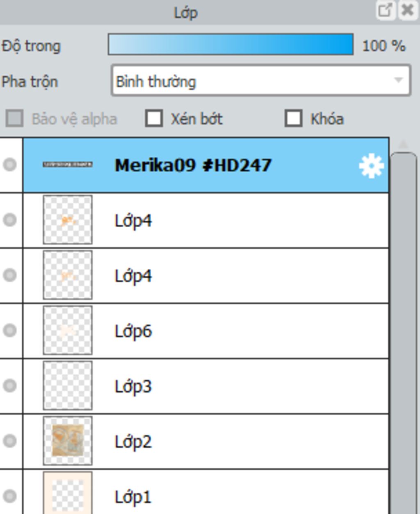Check the Khóa lock checkbox

[x=294, y=119]
